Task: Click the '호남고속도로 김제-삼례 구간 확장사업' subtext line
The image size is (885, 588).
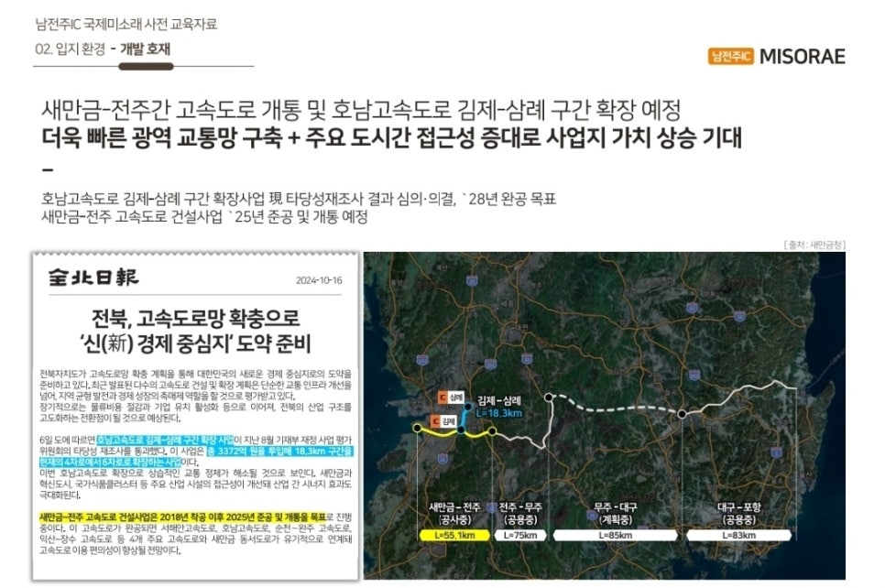Action: (x=300, y=199)
